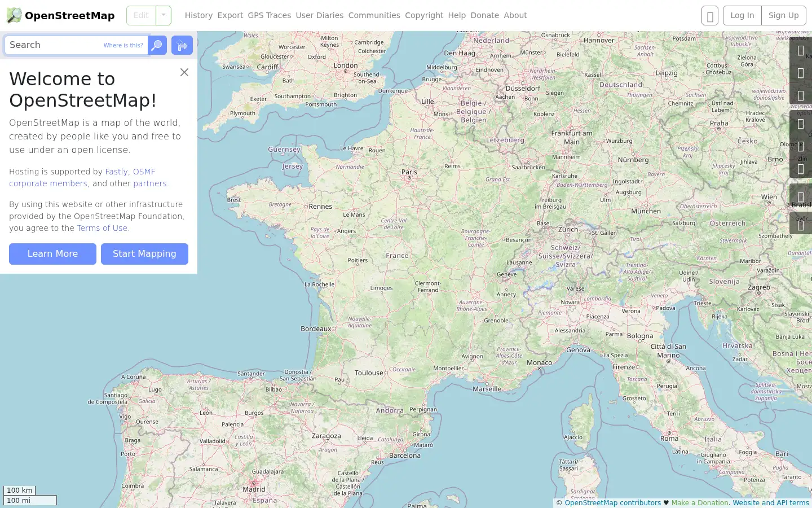Click the 100 km scale bar

[20, 491]
